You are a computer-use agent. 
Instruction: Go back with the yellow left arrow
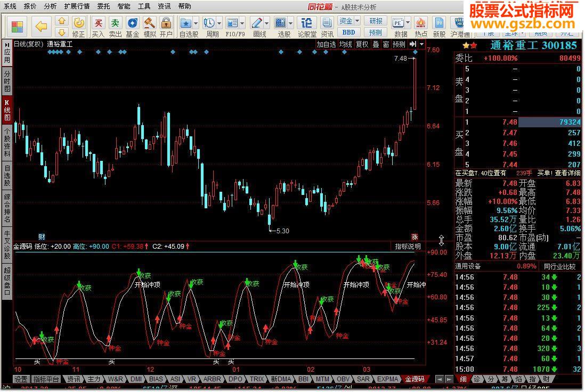(x=41, y=26)
